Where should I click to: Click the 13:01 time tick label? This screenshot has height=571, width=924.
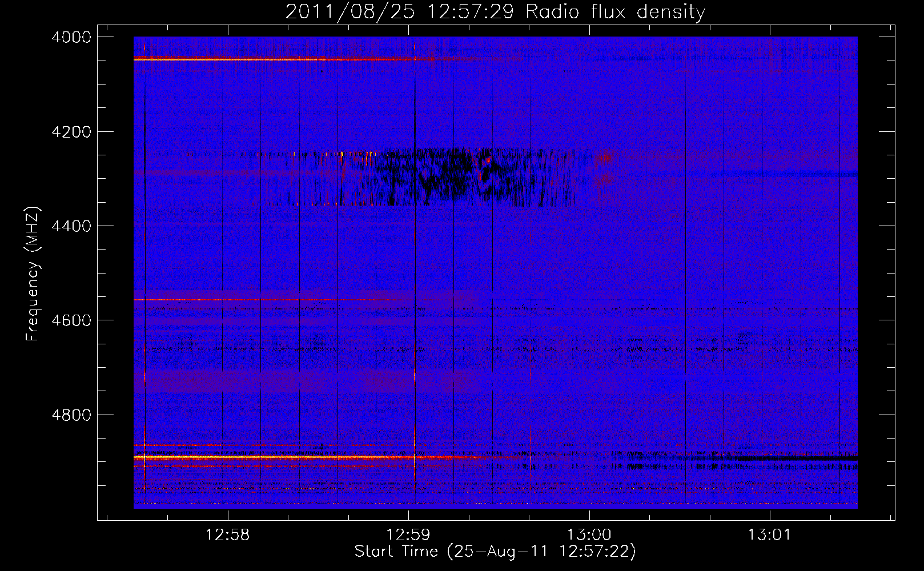tap(770, 535)
